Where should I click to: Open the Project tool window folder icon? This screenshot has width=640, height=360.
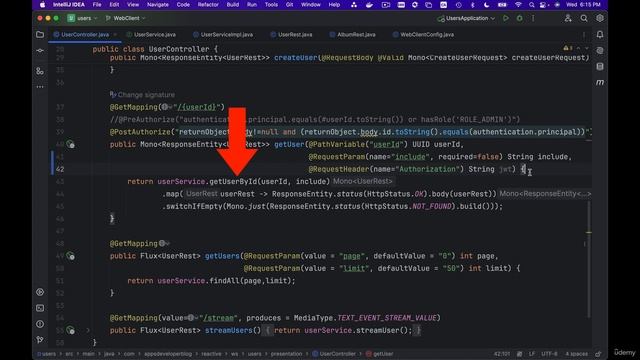pyautogui.click(x=40, y=35)
